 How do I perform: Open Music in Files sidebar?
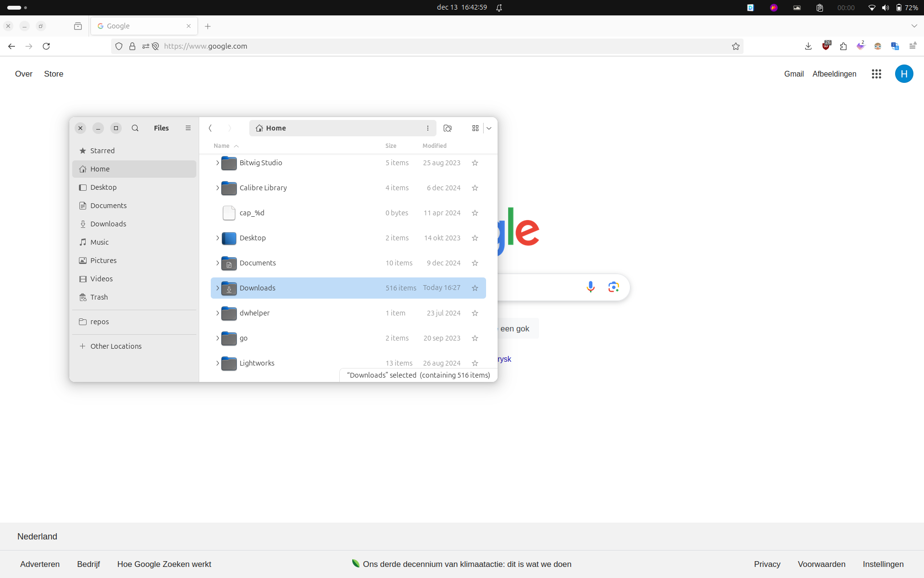click(x=134, y=242)
